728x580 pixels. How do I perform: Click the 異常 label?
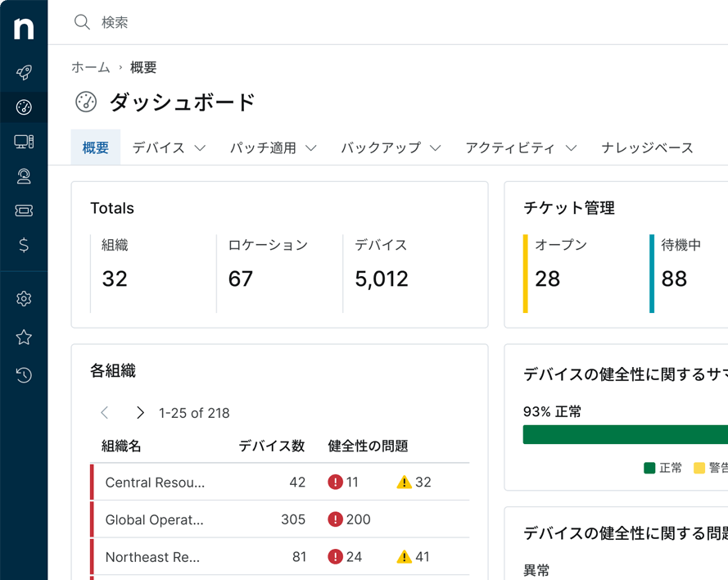click(x=536, y=570)
